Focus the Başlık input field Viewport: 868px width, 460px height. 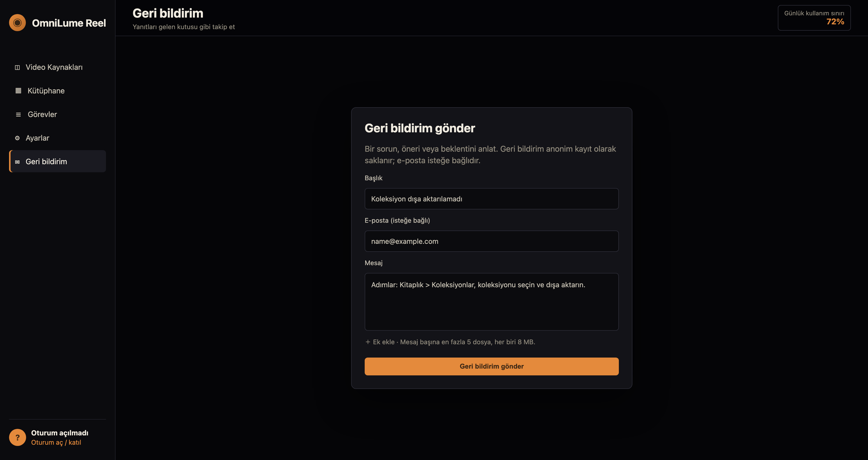coord(492,199)
